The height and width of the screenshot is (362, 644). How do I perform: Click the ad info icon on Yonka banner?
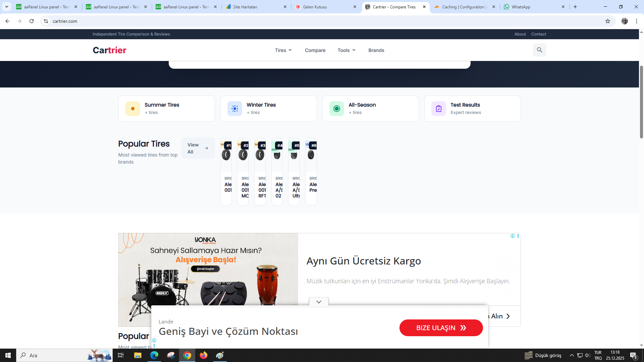point(513,236)
